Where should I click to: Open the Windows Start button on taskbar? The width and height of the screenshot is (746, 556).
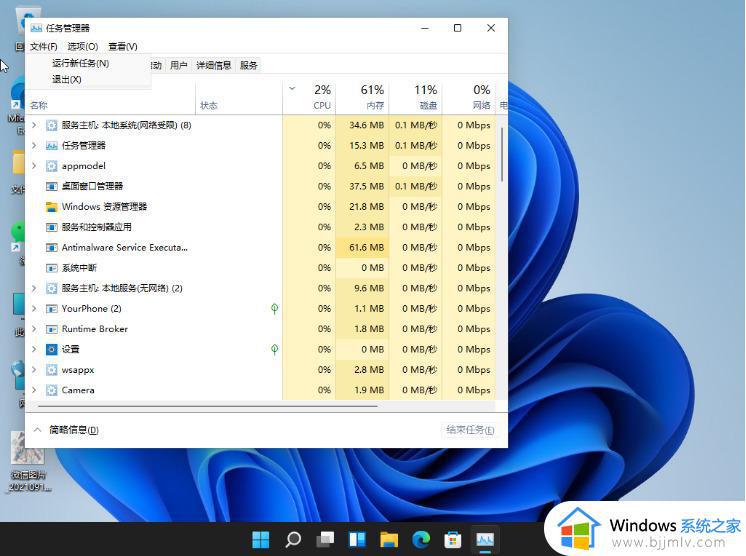coord(261,539)
